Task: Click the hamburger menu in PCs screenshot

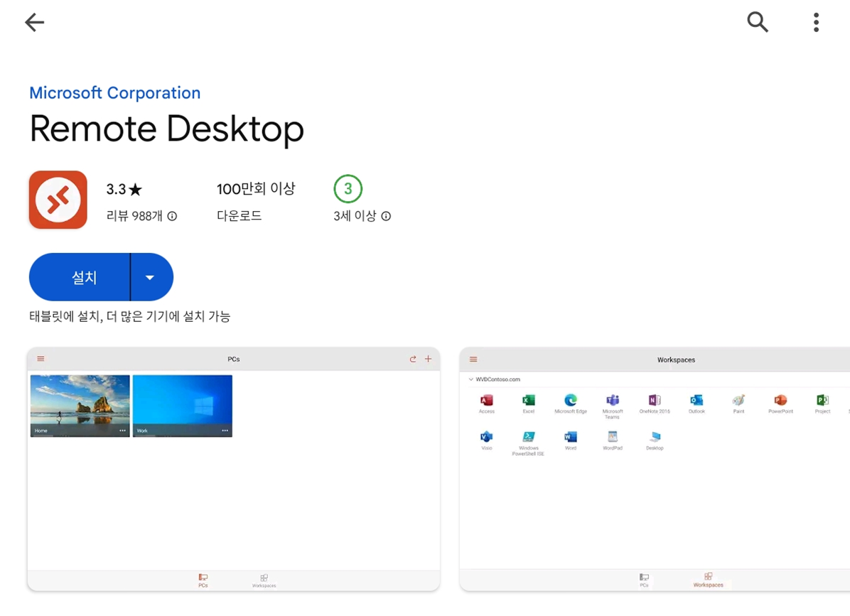Action: 41,359
